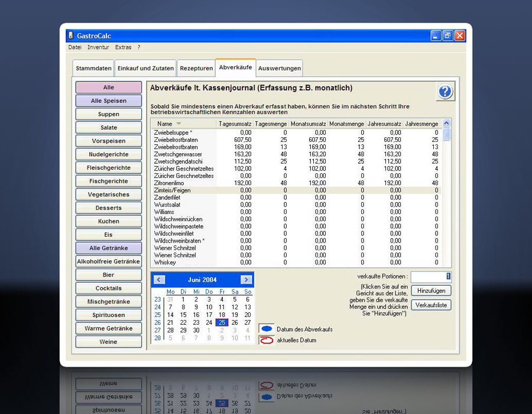This screenshot has width=532, height=414.
Task: Sort by Tagesumsatz column header
Action: point(235,124)
